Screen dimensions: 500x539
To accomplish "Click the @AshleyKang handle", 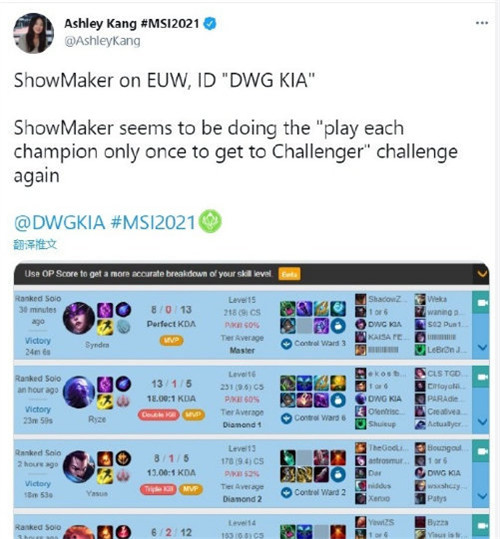I will tap(102, 41).
